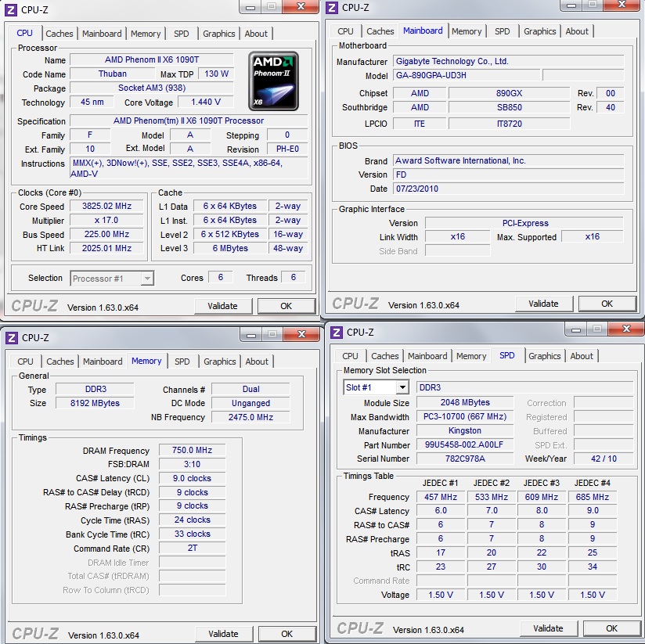Click the Southbridge model SB850

[x=510, y=107]
